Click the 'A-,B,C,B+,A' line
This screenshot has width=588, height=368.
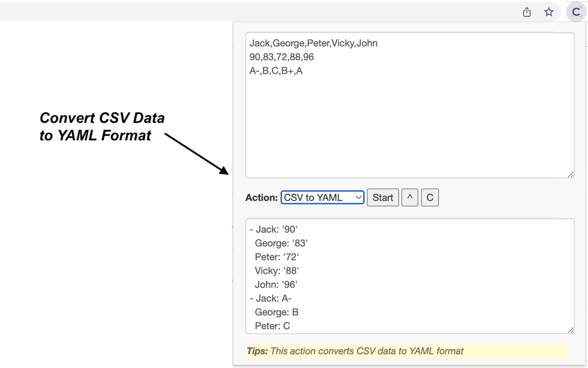(276, 71)
